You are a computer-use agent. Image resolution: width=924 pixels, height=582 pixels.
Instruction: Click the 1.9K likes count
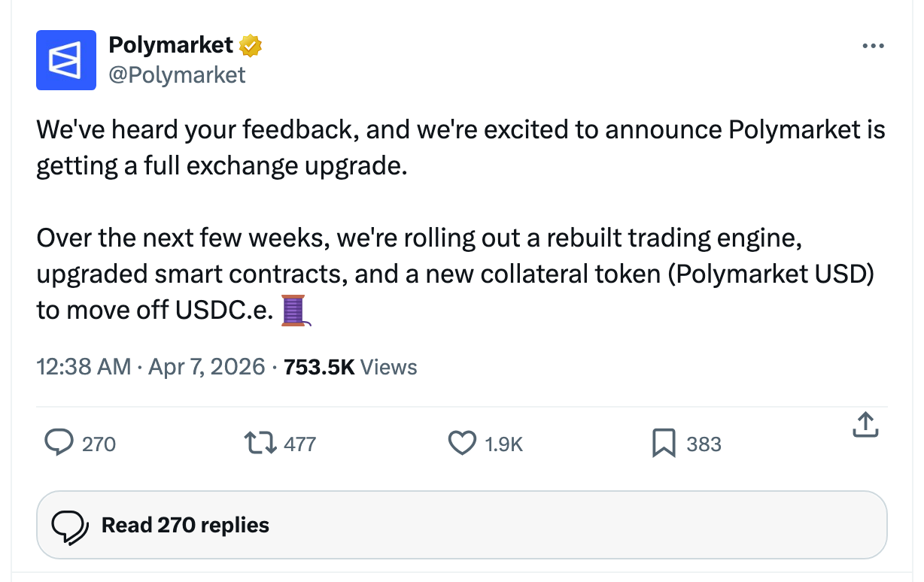pyautogui.click(x=503, y=444)
